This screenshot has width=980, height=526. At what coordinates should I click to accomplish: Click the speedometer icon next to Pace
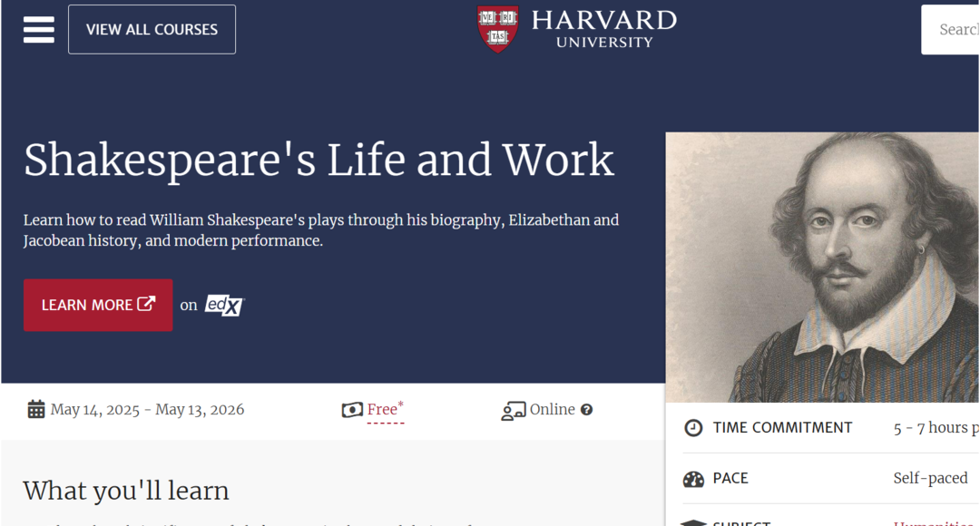tap(693, 479)
